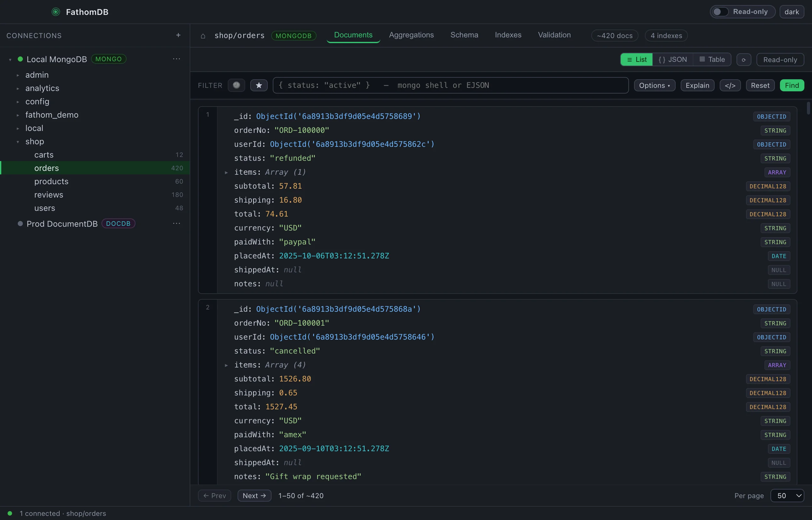The width and height of the screenshot is (812, 520).
Task: Switch to the Aggregations tab
Action: (411, 35)
